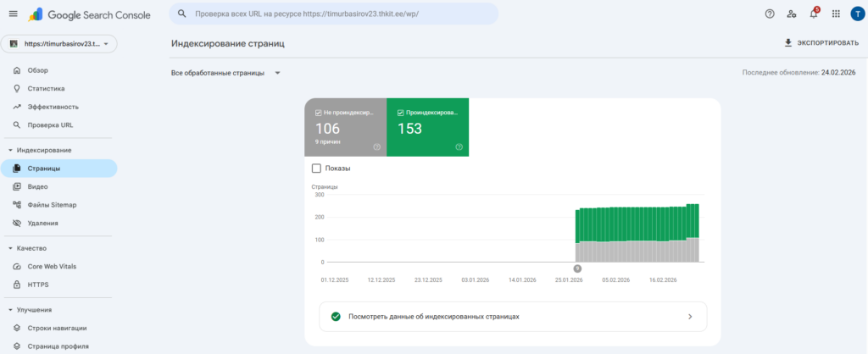Image resolution: width=868 pixels, height=354 pixels.
Task: Click the chart annotation marker on timeline
Action: tap(577, 268)
